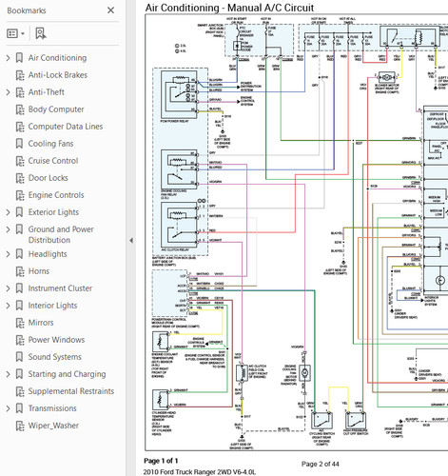Jump to the Anti-Theft section
448x476 pixels.
pyautogui.click(x=47, y=92)
